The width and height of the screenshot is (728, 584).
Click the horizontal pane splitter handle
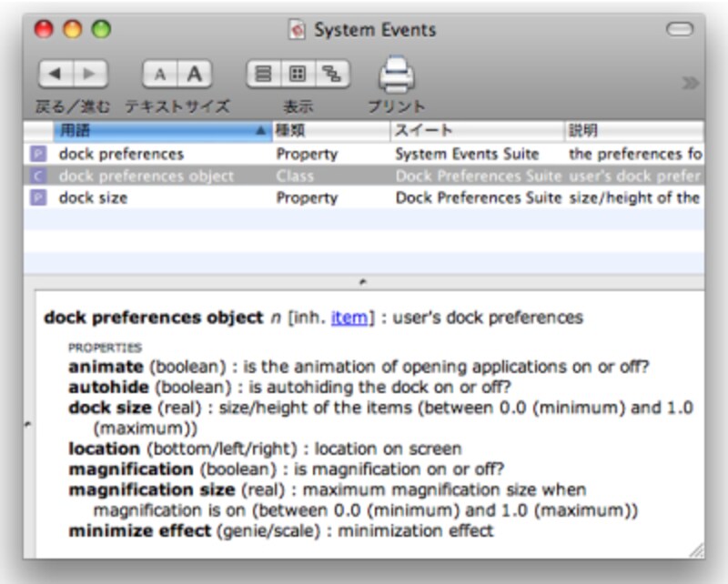click(x=364, y=282)
